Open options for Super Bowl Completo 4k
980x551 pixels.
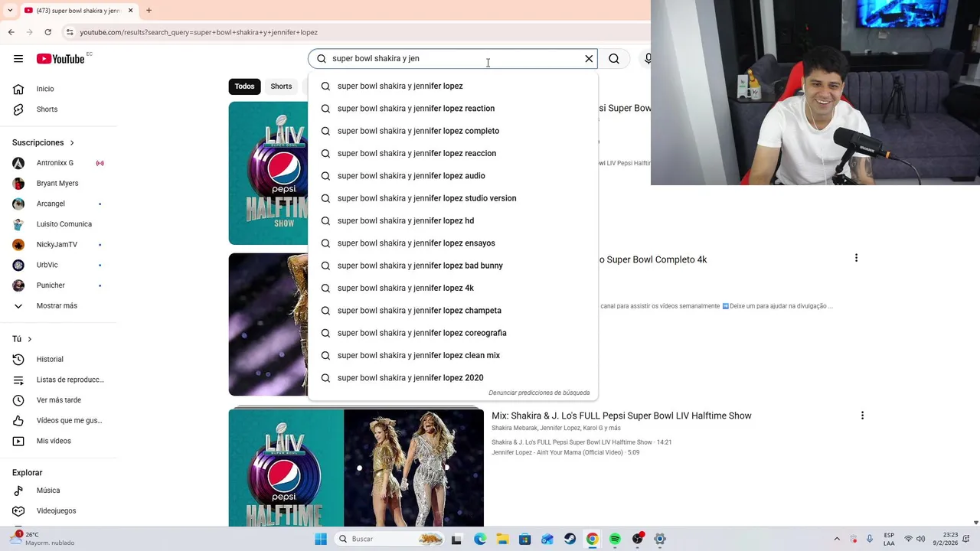point(856,258)
